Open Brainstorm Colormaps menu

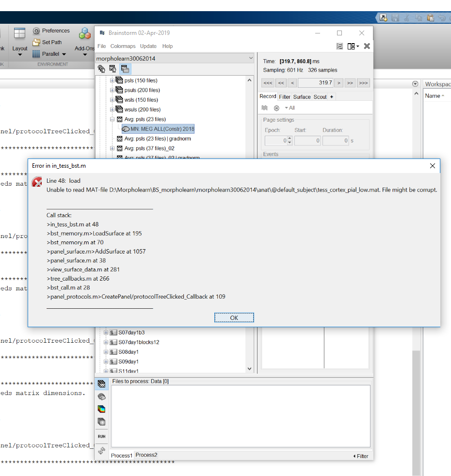[123, 46]
